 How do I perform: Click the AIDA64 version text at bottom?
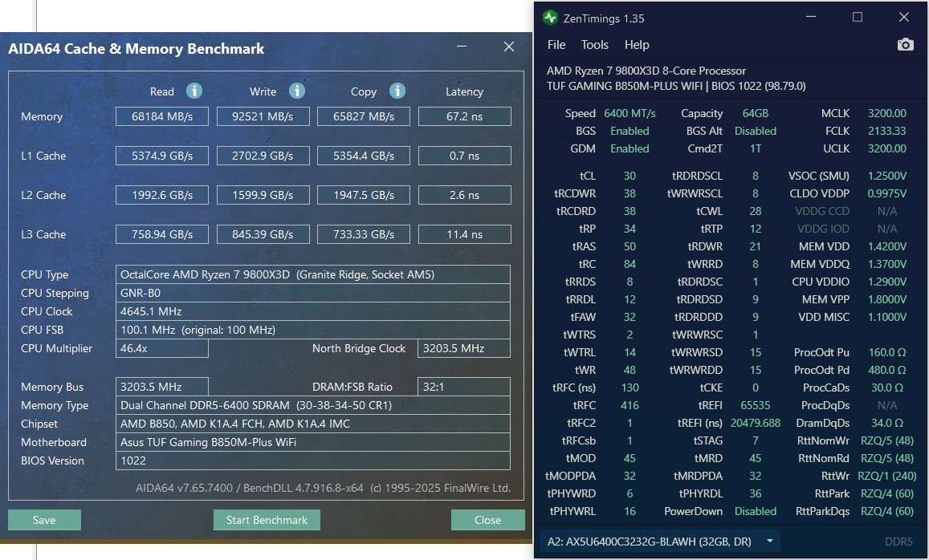323,489
